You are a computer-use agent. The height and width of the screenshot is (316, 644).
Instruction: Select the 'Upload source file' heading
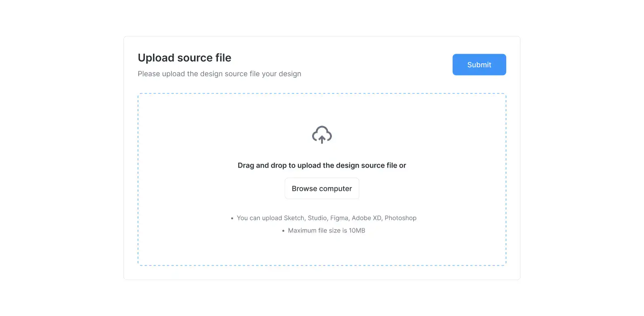tap(184, 58)
